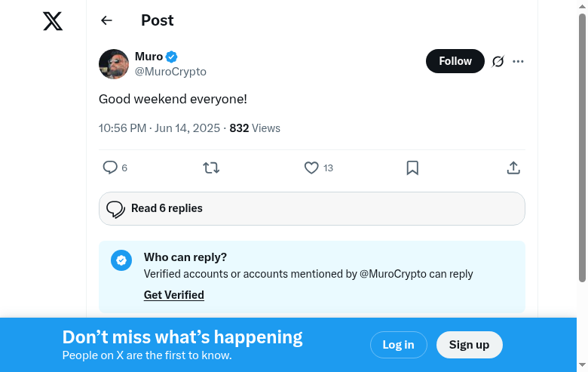Open the three-dot more options menu
The height and width of the screenshot is (372, 588).
518,61
